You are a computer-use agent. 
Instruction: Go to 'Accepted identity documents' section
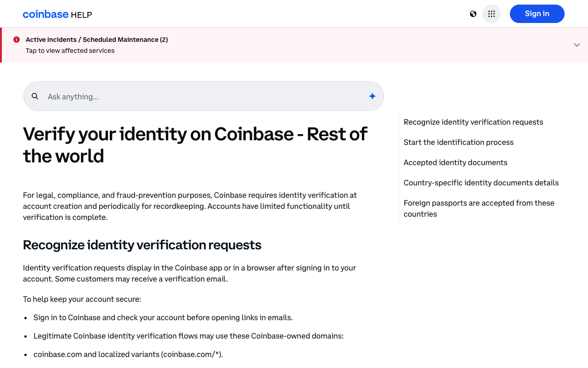click(455, 162)
